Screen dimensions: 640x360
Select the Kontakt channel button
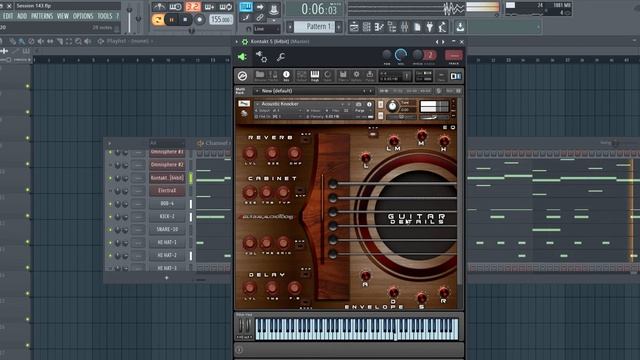(167, 178)
